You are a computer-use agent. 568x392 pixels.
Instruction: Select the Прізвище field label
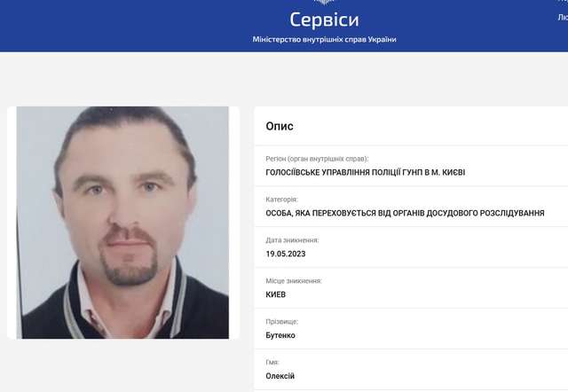[x=282, y=321]
